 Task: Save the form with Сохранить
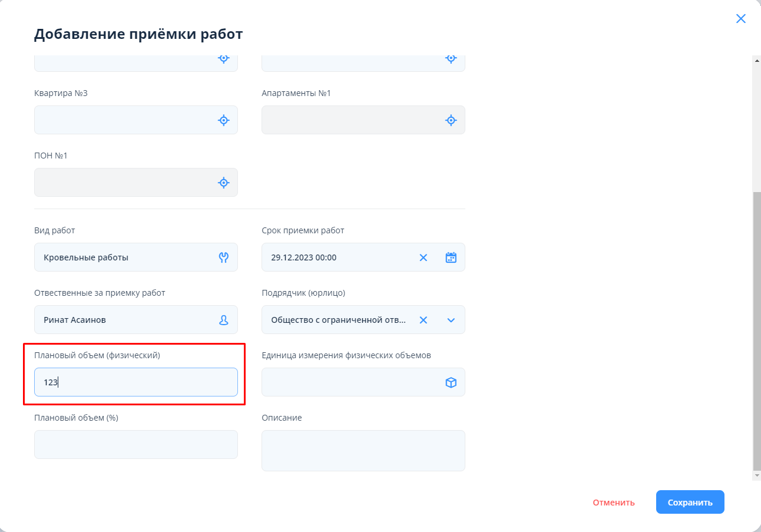690,503
